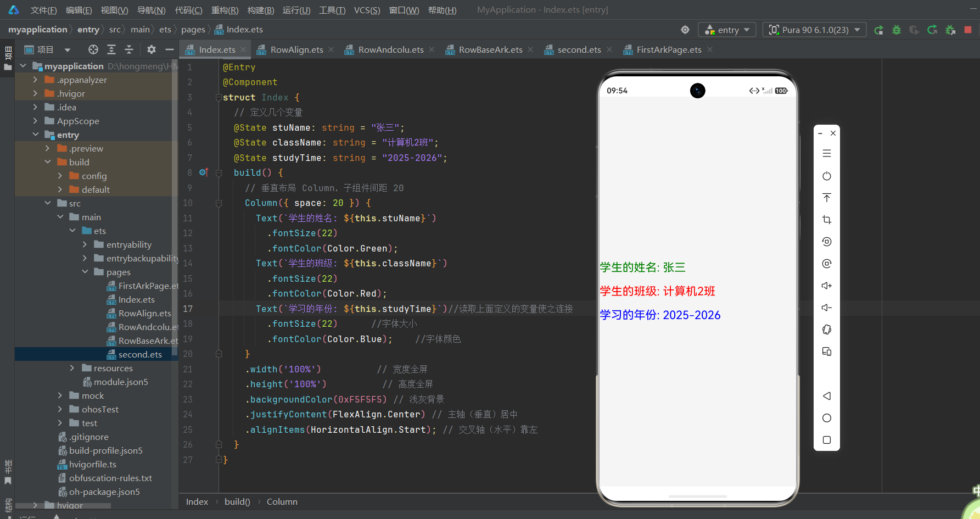Expand the AppScope folder
This screenshot has height=519, width=980.
(x=36, y=121)
